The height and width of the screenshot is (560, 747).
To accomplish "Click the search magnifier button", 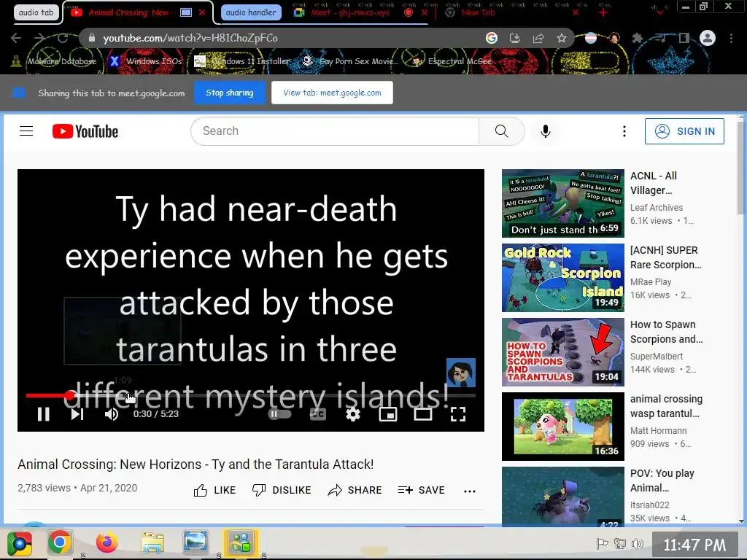I will pyautogui.click(x=502, y=131).
